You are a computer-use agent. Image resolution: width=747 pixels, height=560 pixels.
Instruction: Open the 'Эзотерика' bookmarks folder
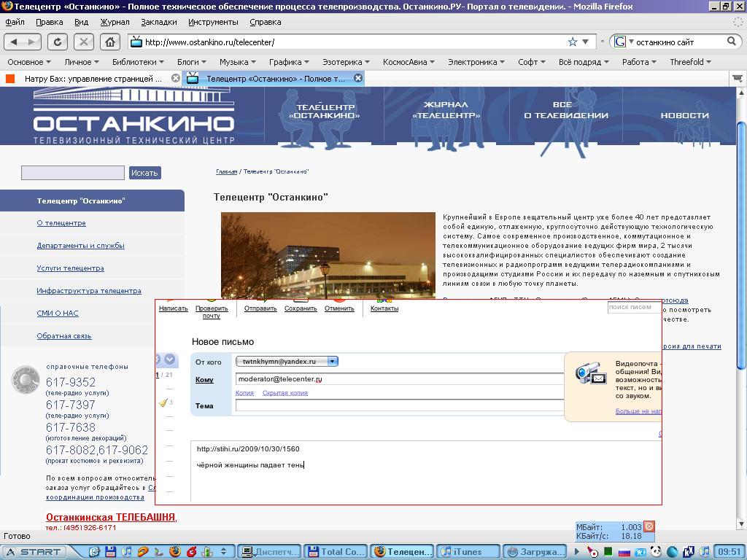[x=346, y=62]
